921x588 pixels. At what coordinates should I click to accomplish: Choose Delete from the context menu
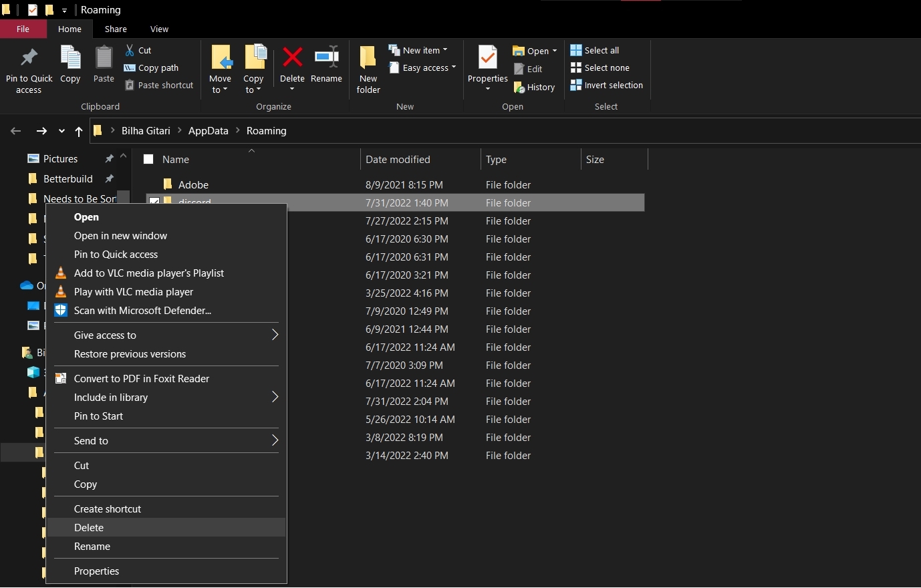pyautogui.click(x=89, y=527)
